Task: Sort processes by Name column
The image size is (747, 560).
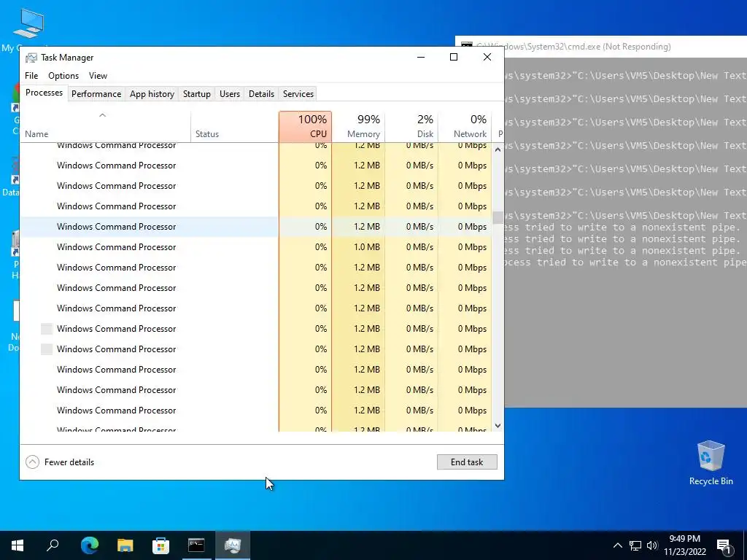Action: click(x=105, y=127)
